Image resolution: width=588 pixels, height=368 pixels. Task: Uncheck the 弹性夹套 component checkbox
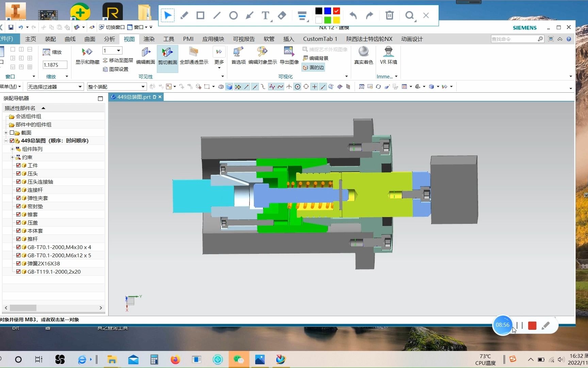tap(18, 198)
